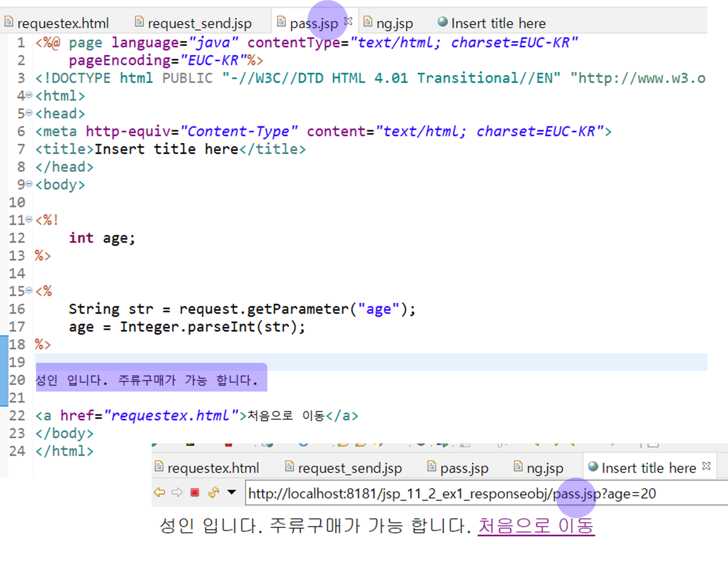728x568 pixels.
Task: Go back in the internal browser
Action: 159,492
